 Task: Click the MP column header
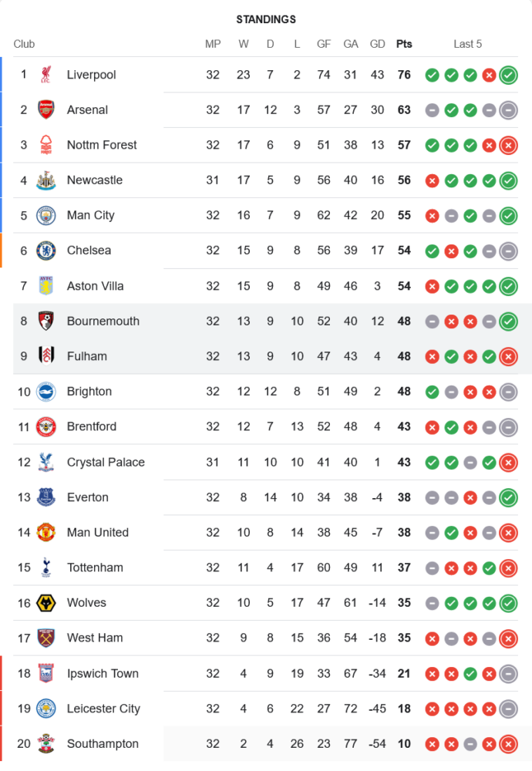213,44
